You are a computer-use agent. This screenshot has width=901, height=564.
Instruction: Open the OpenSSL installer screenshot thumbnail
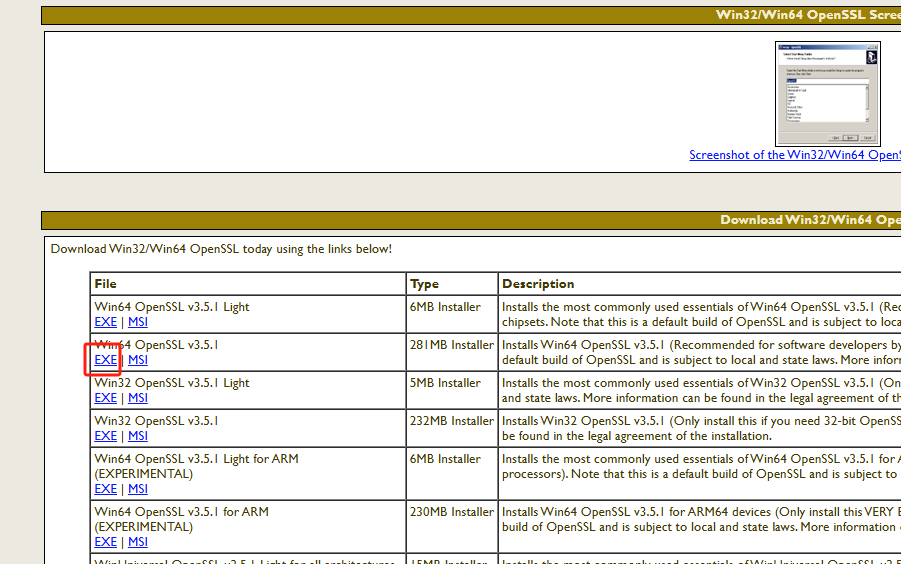coord(827,94)
